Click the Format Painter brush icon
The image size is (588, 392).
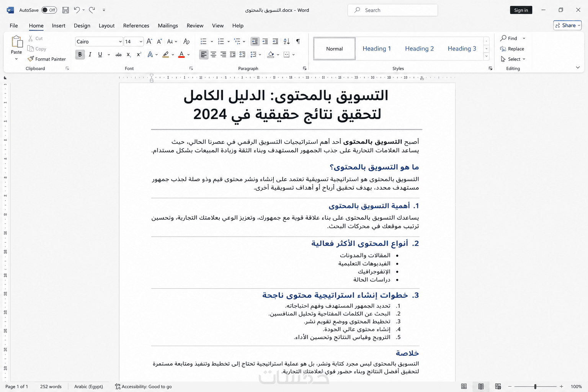(31, 59)
